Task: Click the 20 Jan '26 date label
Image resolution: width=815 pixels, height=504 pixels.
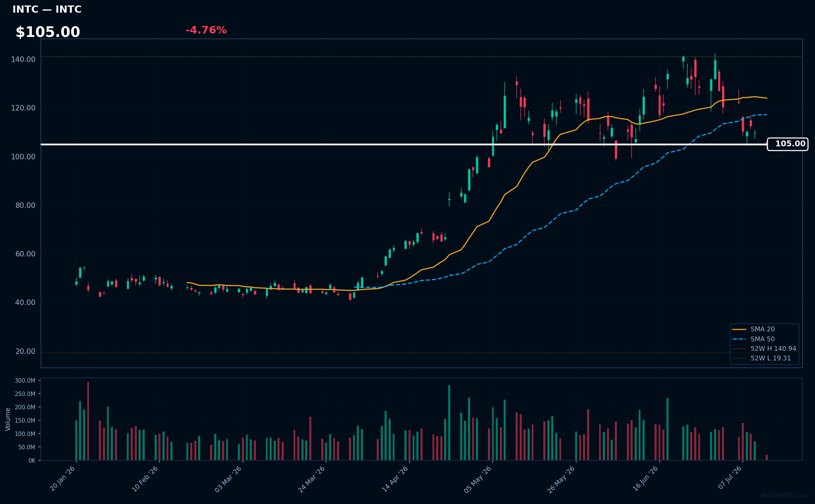Action: click(x=63, y=479)
